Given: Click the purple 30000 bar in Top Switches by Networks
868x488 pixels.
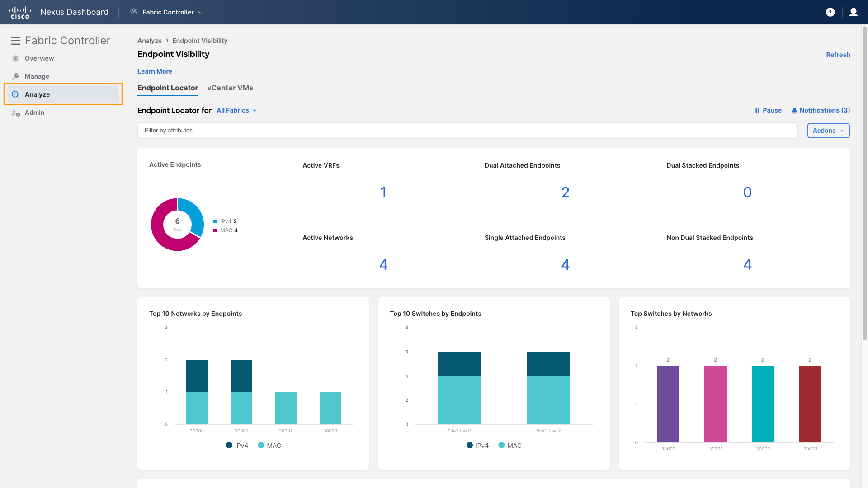Looking at the screenshot, I should coord(668,404).
